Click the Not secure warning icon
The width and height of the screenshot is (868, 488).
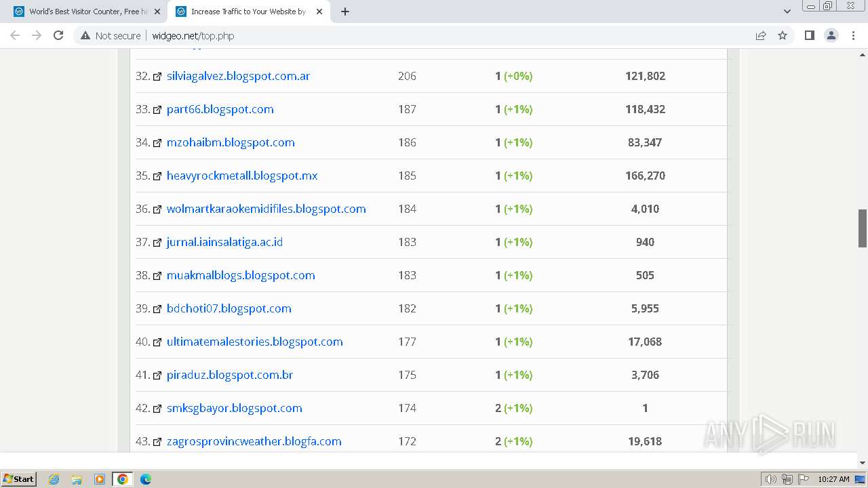85,35
